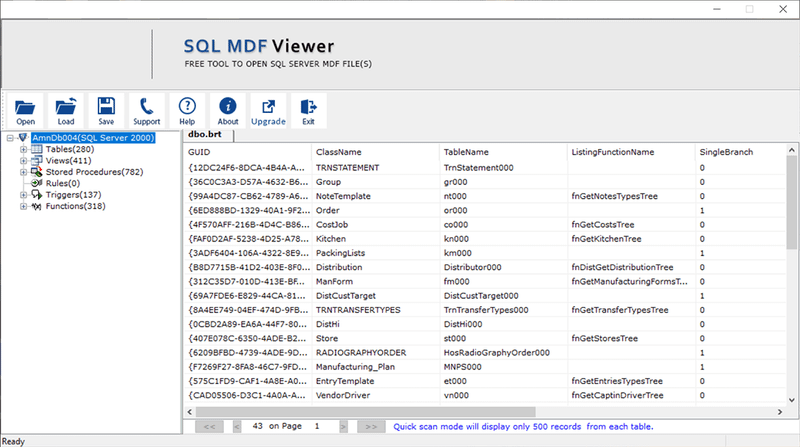The image size is (800, 447).
Task: Select Triggers(137) in the tree
Action: coord(73,194)
